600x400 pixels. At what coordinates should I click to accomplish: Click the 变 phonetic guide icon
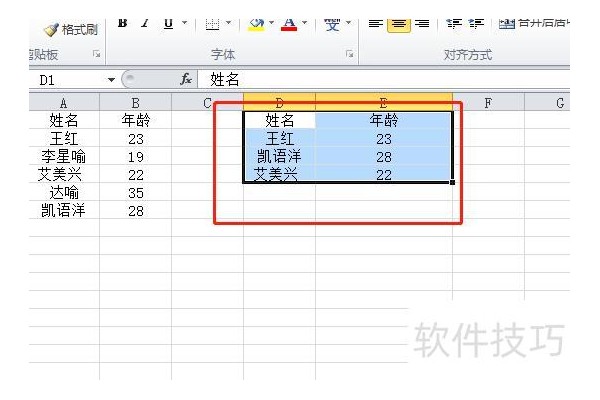click(332, 24)
